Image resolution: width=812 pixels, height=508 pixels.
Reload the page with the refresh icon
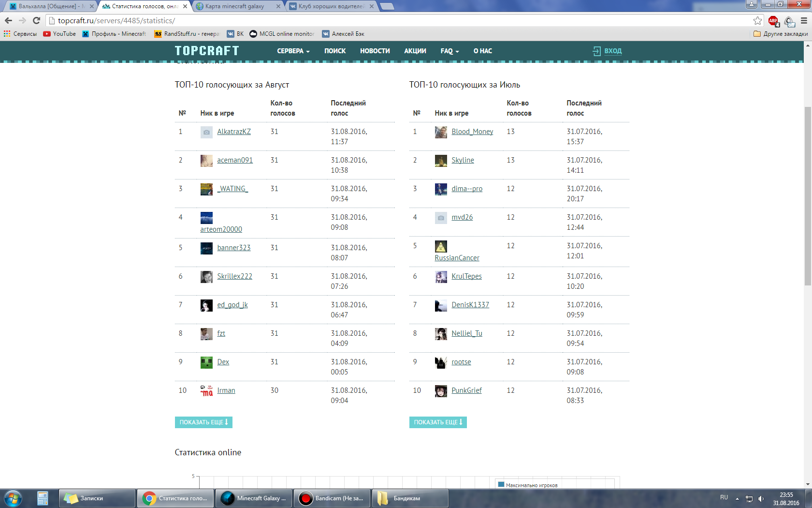(x=36, y=20)
